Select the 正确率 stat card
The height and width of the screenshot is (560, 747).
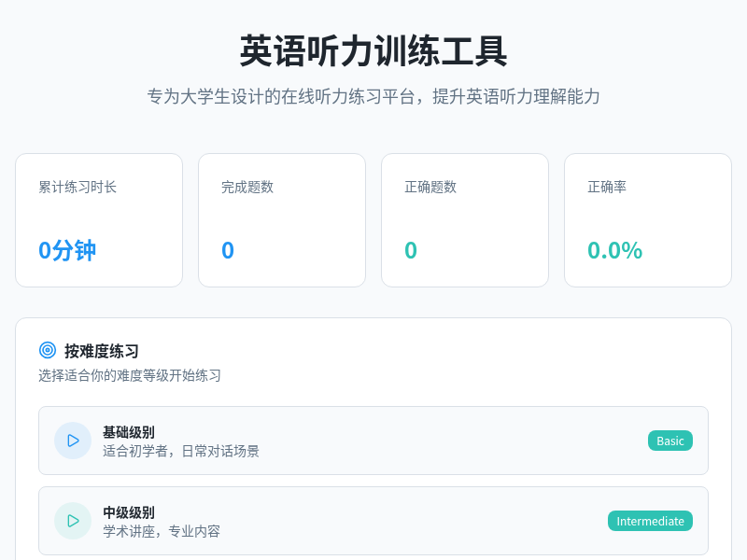coord(647,219)
